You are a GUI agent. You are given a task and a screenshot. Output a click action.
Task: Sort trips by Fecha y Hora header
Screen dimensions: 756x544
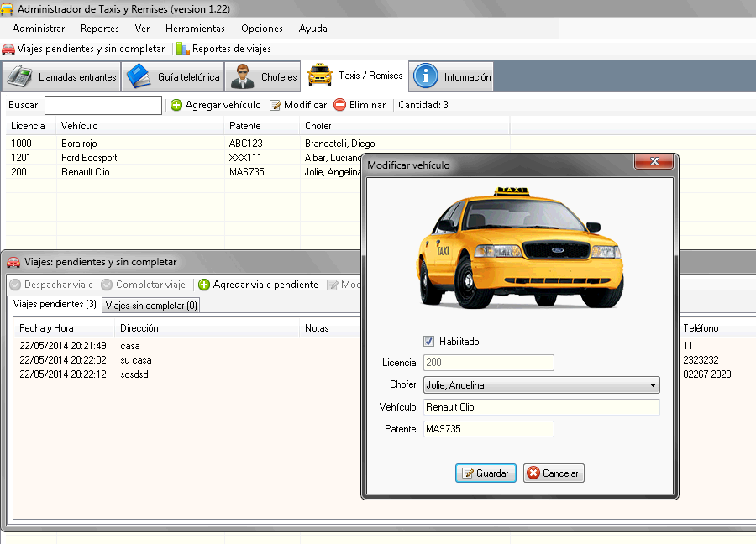pyautogui.click(x=64, y=328)
